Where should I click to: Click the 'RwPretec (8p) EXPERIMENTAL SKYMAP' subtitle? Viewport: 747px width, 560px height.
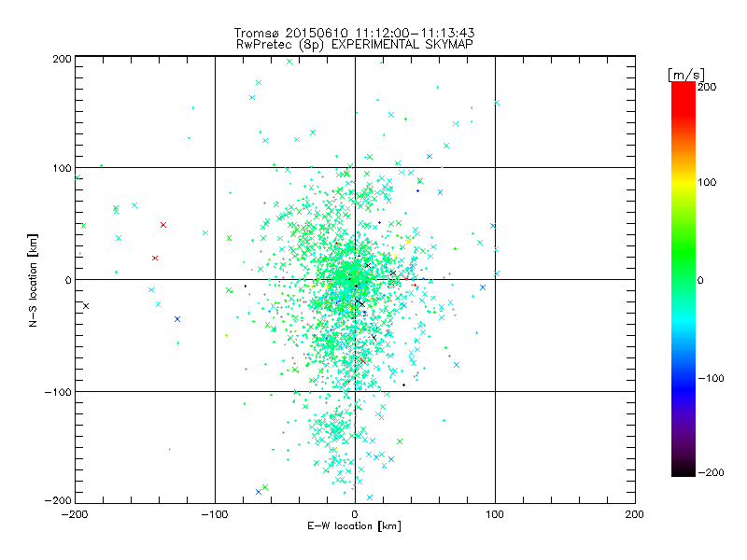coord(355,45)
